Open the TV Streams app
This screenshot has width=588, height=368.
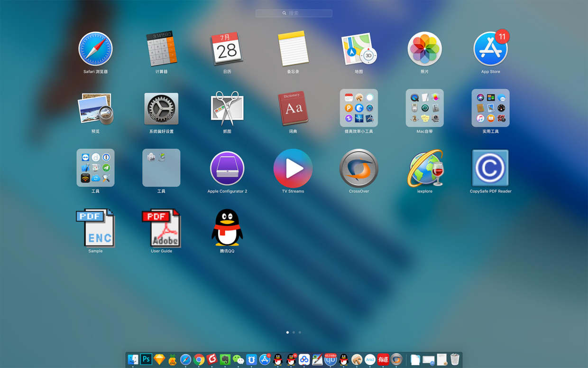[293, 168]
